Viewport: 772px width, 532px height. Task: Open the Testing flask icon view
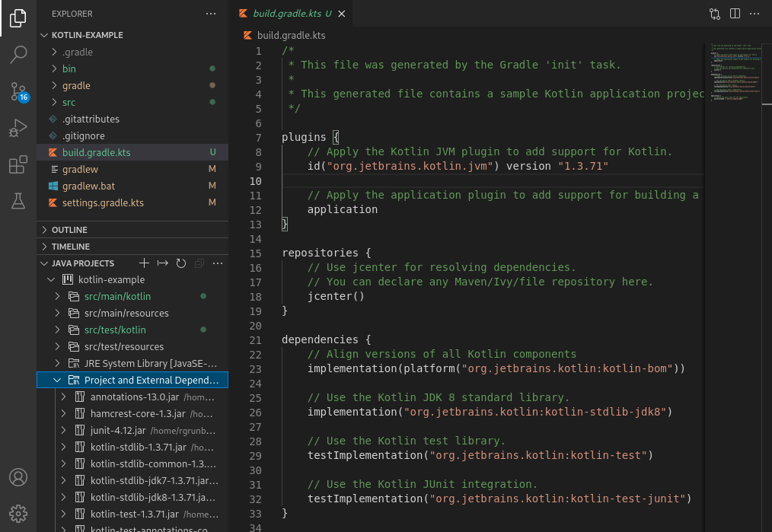pos(18,201)
